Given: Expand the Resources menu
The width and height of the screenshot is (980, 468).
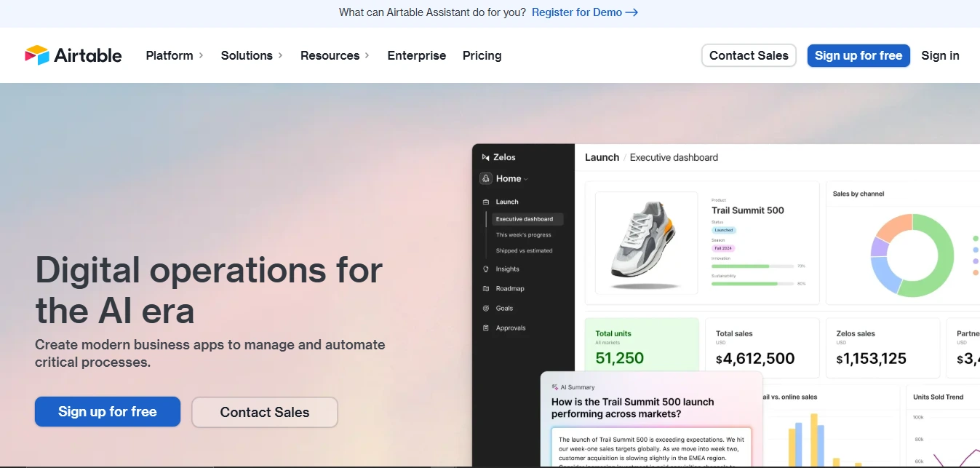Looking at the screenshot, I should [332, 55].
